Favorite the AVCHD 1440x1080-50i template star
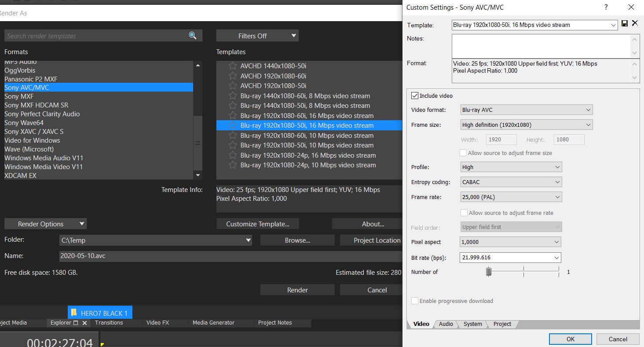This screenshot has height=347, width=644. (233, 66)
